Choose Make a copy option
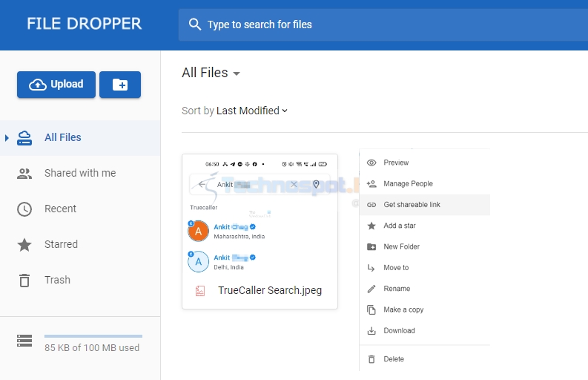588x380 pixels. [x=424, y=309]
